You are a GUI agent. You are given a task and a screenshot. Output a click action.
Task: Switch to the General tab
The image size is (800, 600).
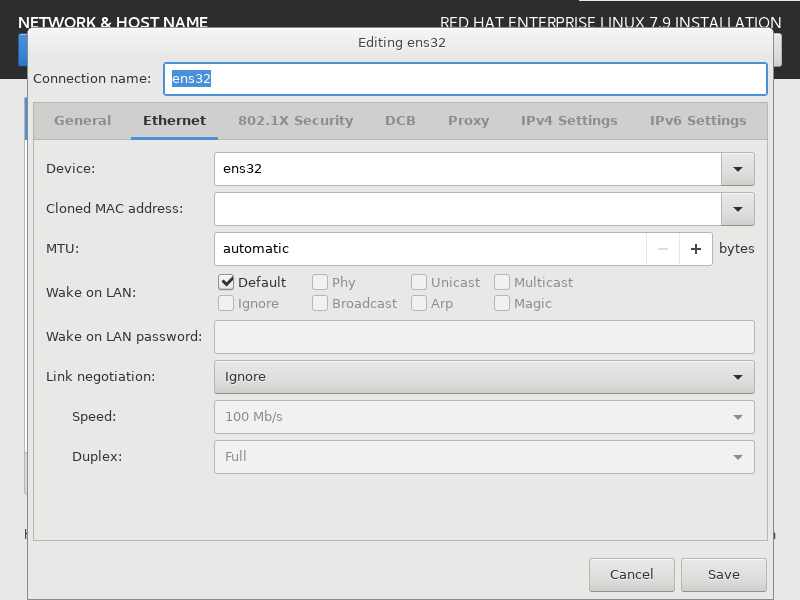81,120
